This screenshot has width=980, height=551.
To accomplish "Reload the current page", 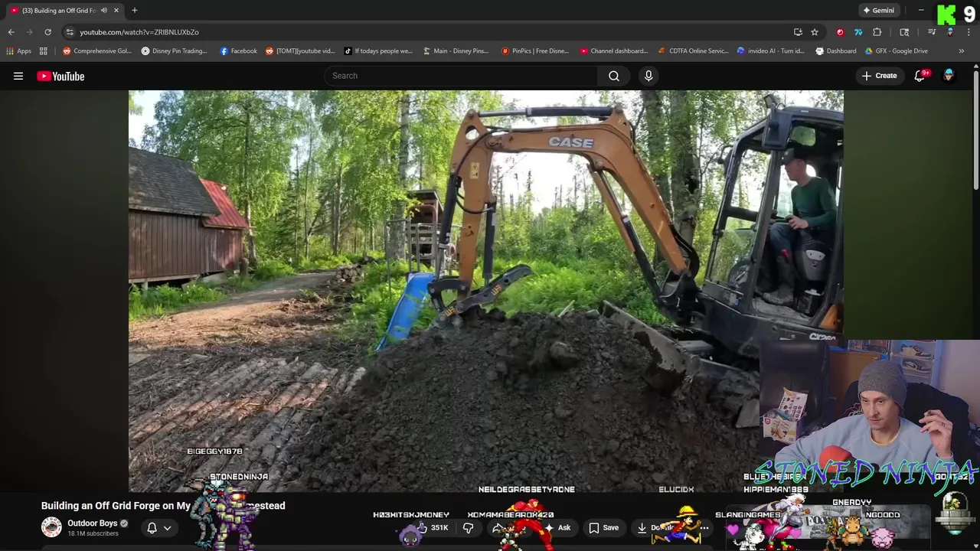I will [x=47, y=32].
